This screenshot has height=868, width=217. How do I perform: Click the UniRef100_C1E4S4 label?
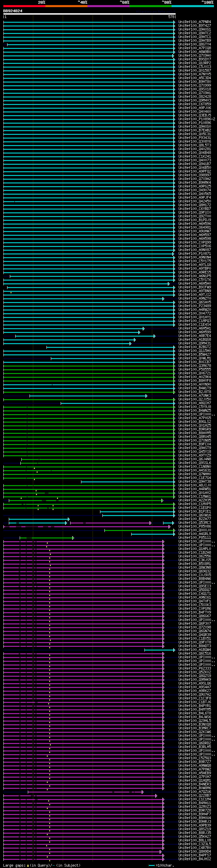[x=195, y=325]
